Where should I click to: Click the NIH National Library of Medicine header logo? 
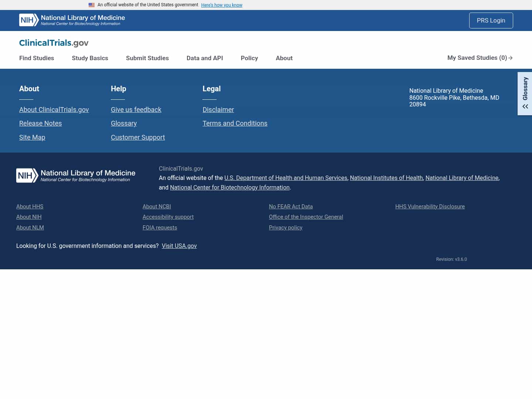72,20
